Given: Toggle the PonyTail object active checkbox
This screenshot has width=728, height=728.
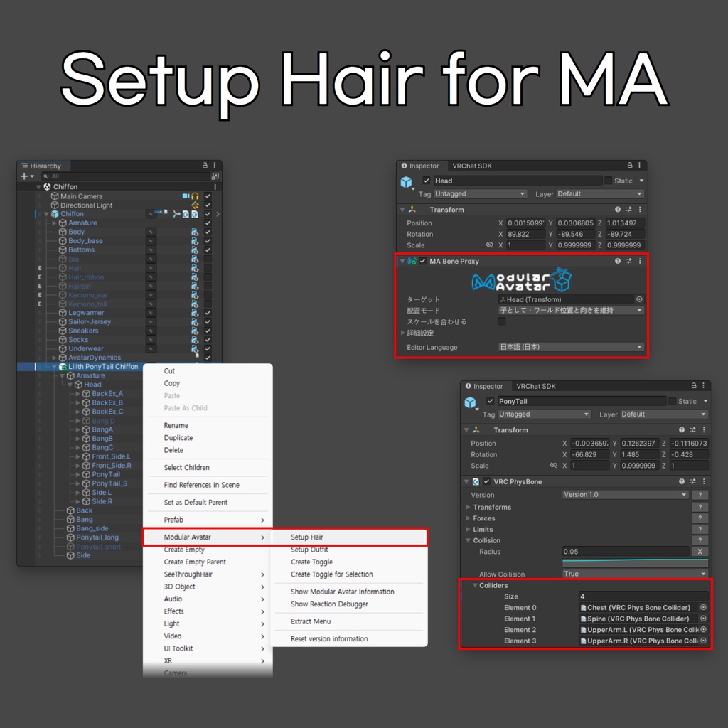Looking at the screenshot, I should 491,401.
